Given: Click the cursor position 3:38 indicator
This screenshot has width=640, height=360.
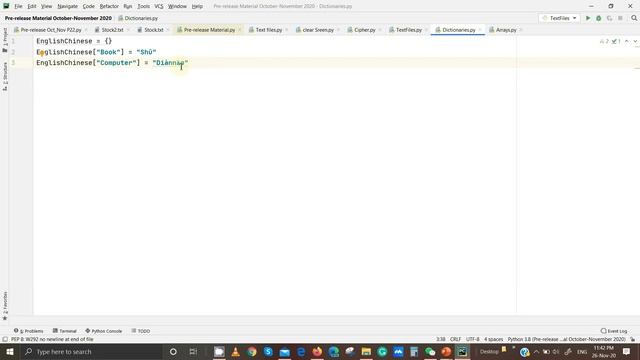Looking at the screenshot, I should 441,339.
